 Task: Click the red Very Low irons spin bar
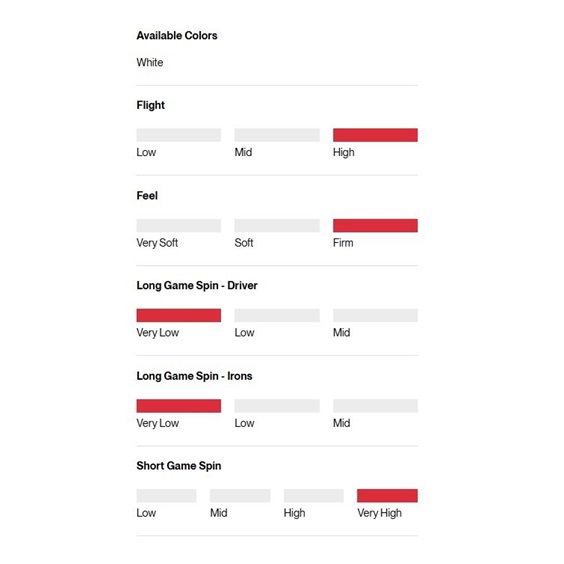click(179, 406)
